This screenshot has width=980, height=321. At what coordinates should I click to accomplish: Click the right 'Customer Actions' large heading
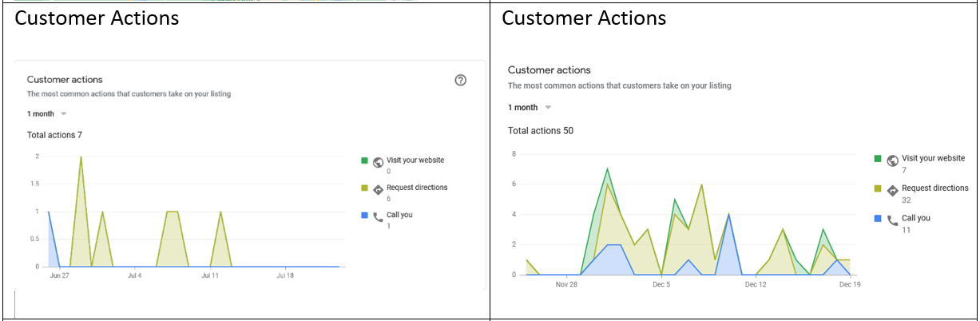[x=584, y=18]
